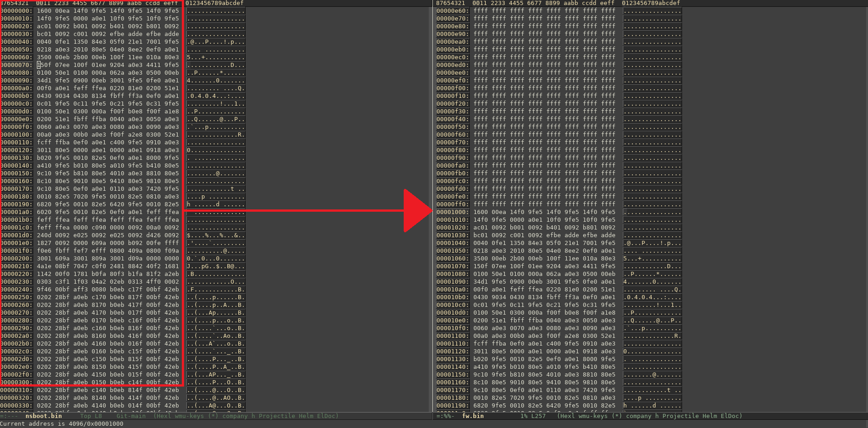Click Projectile in the nsboot.bin mode line

click(x=277, y=416)
